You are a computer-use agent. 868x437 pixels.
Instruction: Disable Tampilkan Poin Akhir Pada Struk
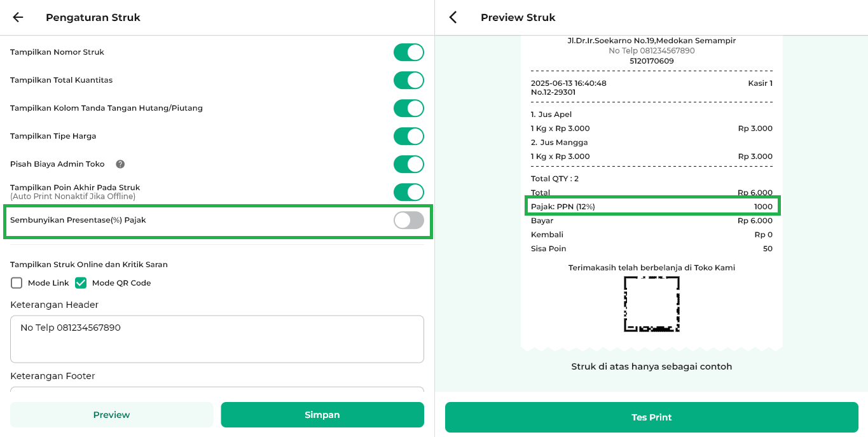click(409, 192)
